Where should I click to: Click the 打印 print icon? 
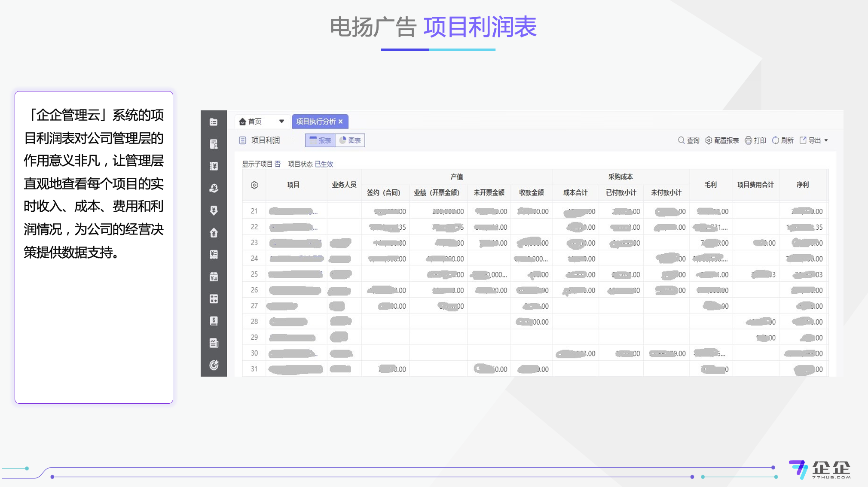[x=749, y=140]
